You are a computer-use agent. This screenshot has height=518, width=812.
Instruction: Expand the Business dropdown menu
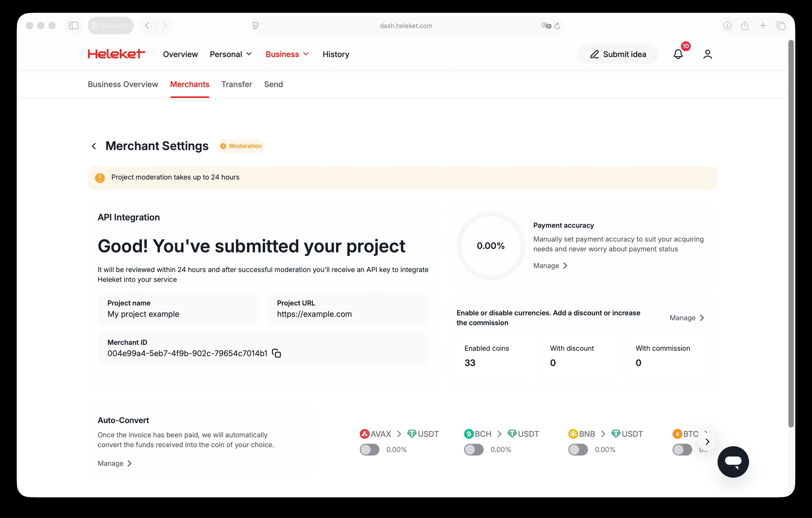click(x=287, y=54)
